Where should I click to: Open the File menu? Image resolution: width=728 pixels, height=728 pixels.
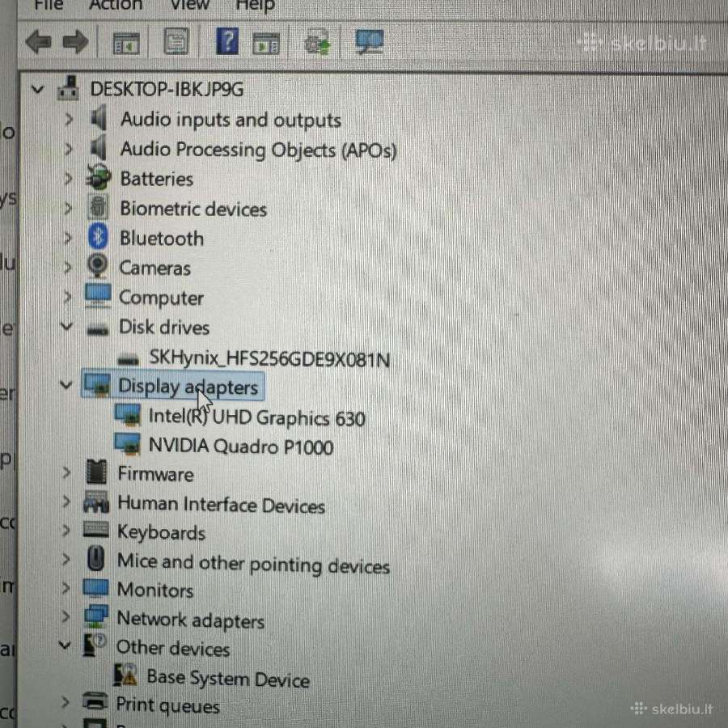[x=49, y=5]
